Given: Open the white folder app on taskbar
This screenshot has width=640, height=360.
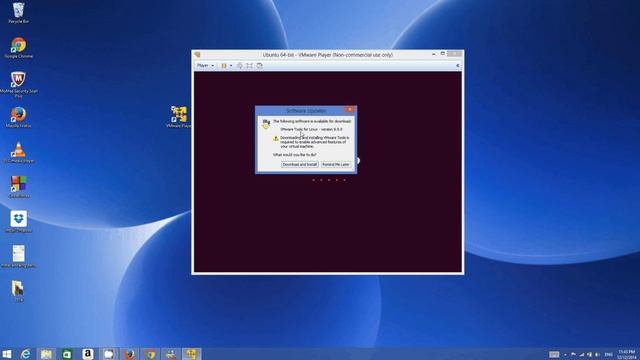Looking at the screenshot, I should pyautogui.click(x=109, y=354).
